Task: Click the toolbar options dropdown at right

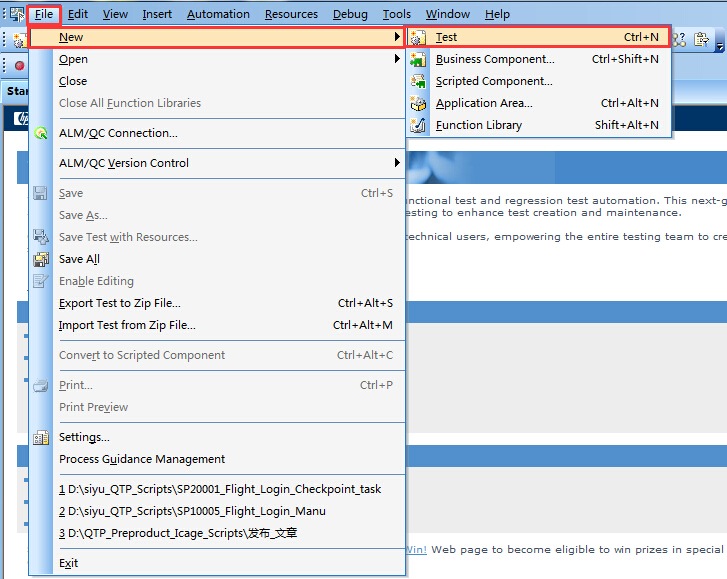Action: click(720, 46)
